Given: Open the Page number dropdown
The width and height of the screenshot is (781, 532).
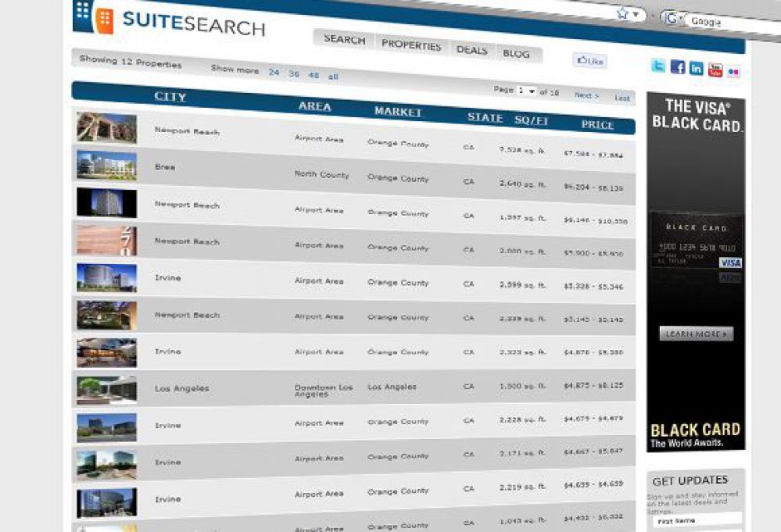Looking at the screenshot, I should point(526,91).
